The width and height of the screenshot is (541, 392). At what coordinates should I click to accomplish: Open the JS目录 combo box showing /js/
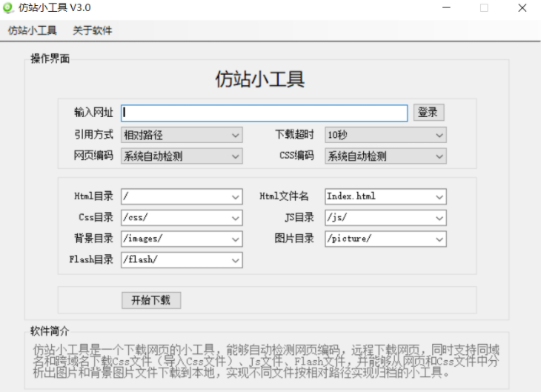click(x=385, y=218)
